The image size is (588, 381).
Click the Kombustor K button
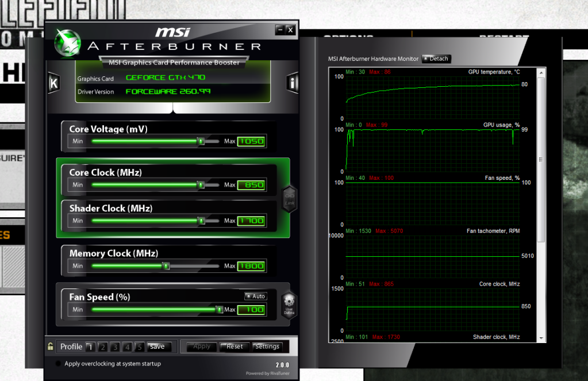(x=53, y=83)
